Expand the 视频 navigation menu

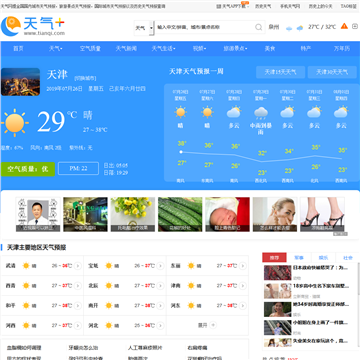pyautogui.click(x=199, y=48)
